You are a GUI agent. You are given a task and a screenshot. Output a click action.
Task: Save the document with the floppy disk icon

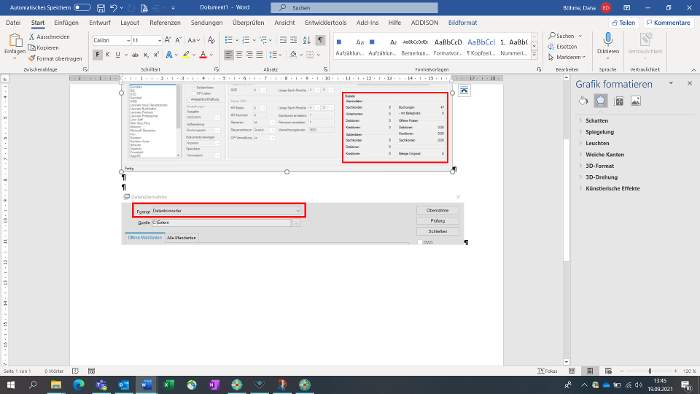click(x=101, y=8)
